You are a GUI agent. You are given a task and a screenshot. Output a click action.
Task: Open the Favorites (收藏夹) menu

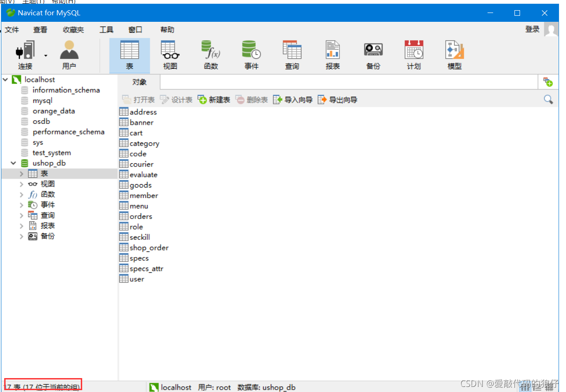tap(73, 30)
